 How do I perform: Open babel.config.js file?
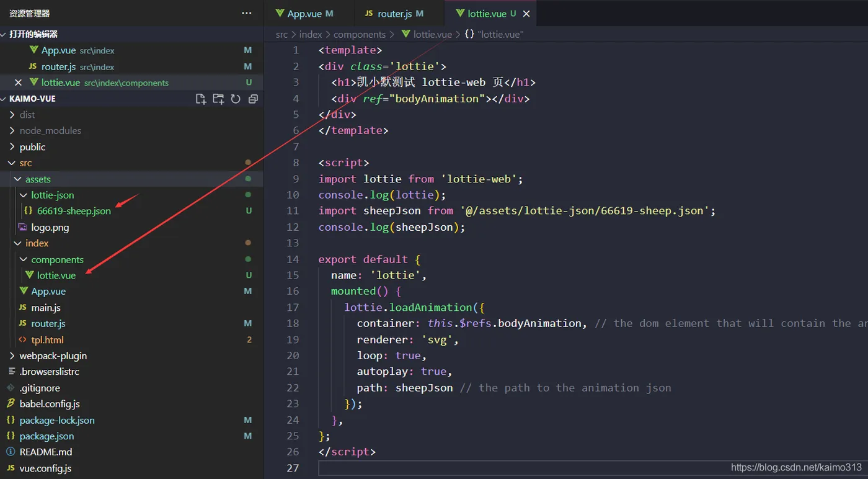tap(50, 404)
